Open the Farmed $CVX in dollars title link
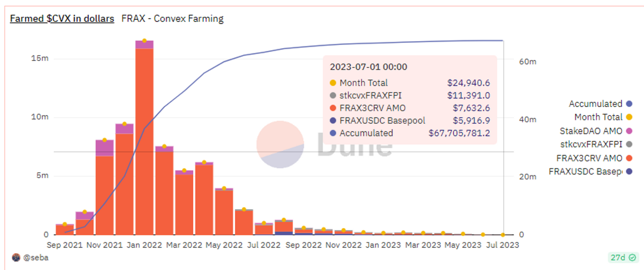Image resolution: width=644 pixels, height=270 pixels. click(62, 19)
